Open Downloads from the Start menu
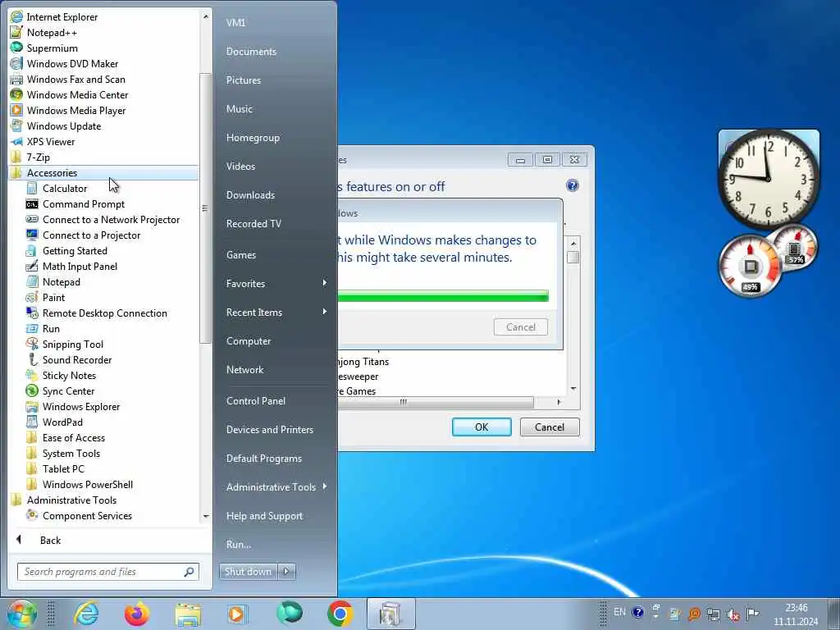 [x=250, y=195]
